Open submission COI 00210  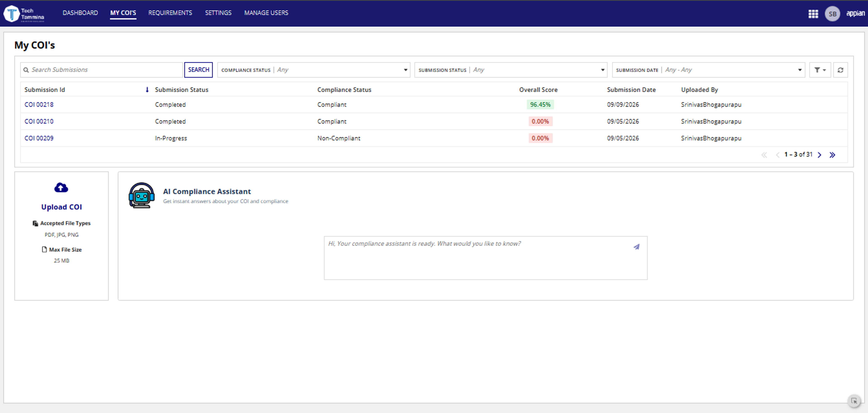coord(39,122)
